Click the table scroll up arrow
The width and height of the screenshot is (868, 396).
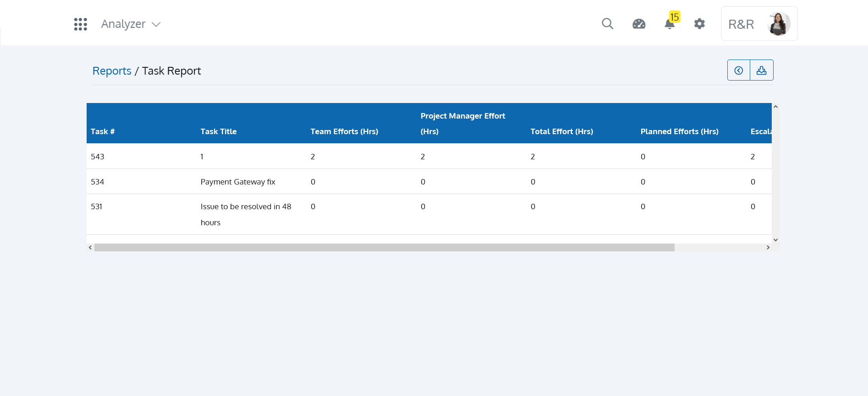(x=775, y=107)
